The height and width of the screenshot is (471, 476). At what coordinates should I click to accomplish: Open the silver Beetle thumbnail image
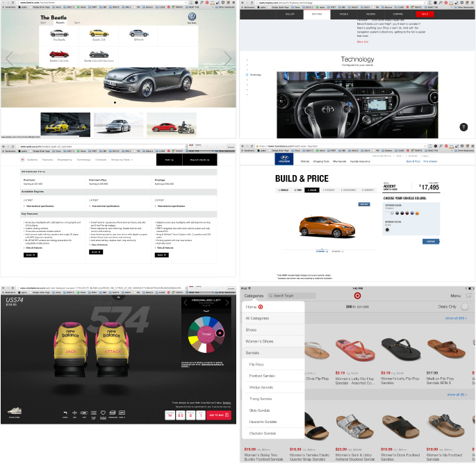[x=118, y=125]
